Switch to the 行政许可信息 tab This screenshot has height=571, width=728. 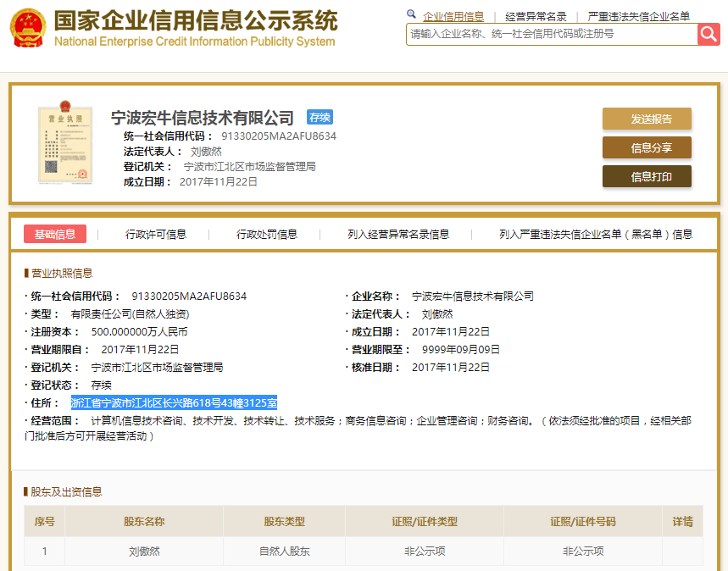(156, 235)
